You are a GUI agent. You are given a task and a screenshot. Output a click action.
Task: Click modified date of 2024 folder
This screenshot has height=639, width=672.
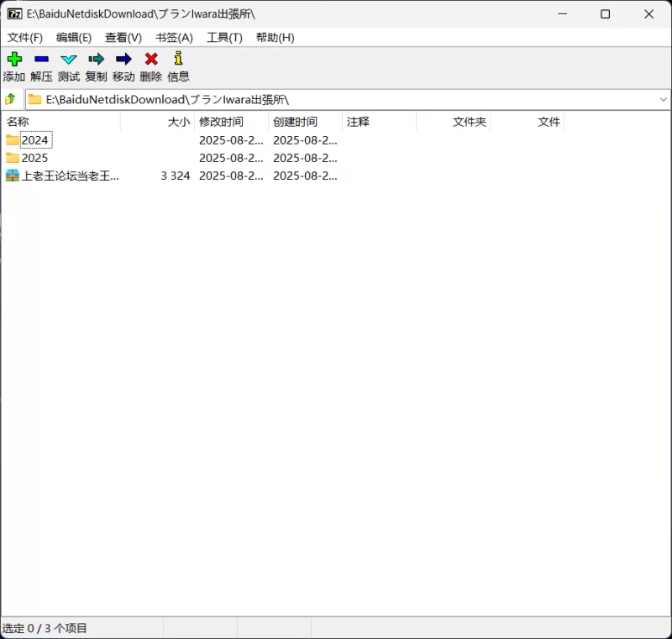232,140
